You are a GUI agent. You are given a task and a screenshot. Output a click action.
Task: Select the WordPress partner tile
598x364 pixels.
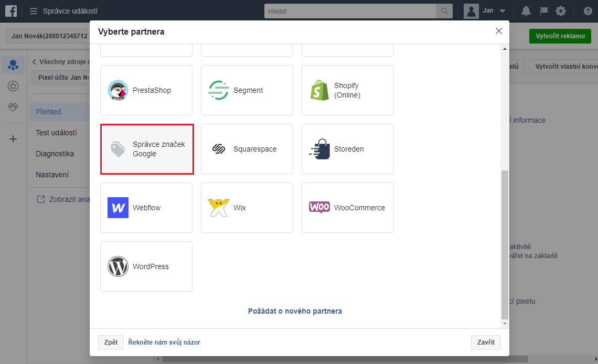tap(146, 266)
